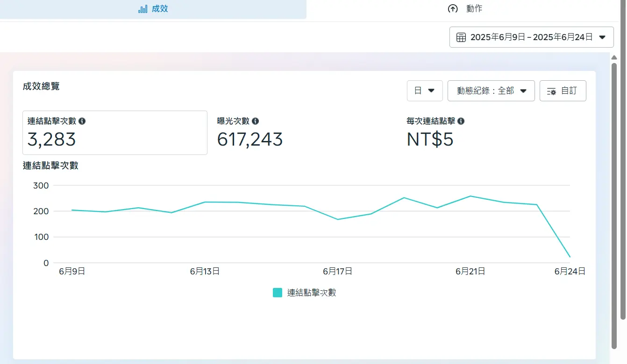
Task: Switch to the 成效 tab
Action: pyautogui.click(x=153, y=9)
